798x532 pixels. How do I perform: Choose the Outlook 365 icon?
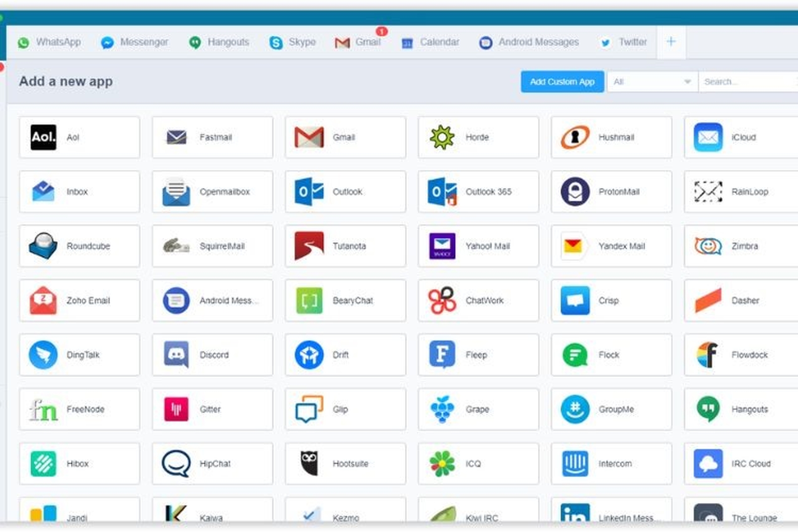point(442,192)
